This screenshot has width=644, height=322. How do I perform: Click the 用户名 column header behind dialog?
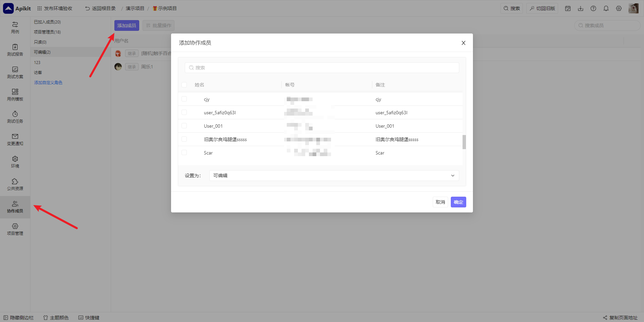[x=121, y=41]
